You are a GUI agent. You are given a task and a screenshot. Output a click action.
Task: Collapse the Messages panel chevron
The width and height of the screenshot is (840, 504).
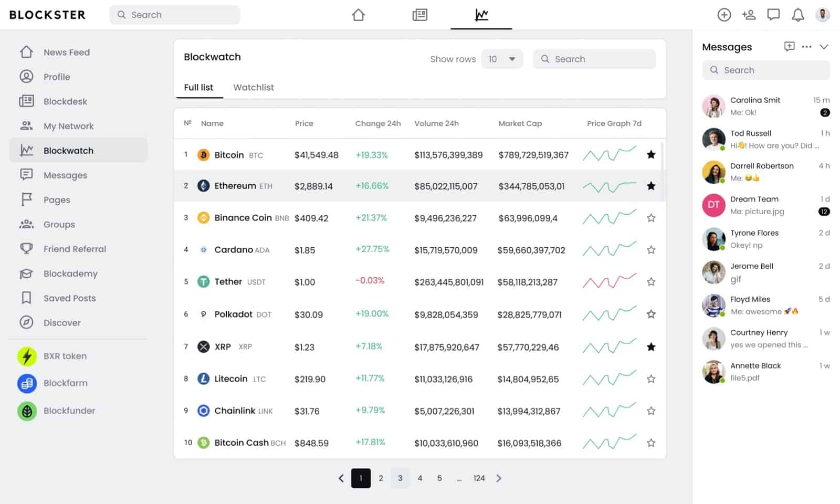[824, 47]
